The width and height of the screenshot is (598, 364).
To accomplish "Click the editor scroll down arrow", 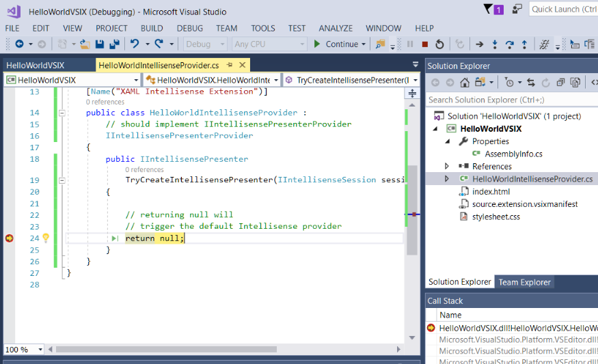I will (412, 337).
